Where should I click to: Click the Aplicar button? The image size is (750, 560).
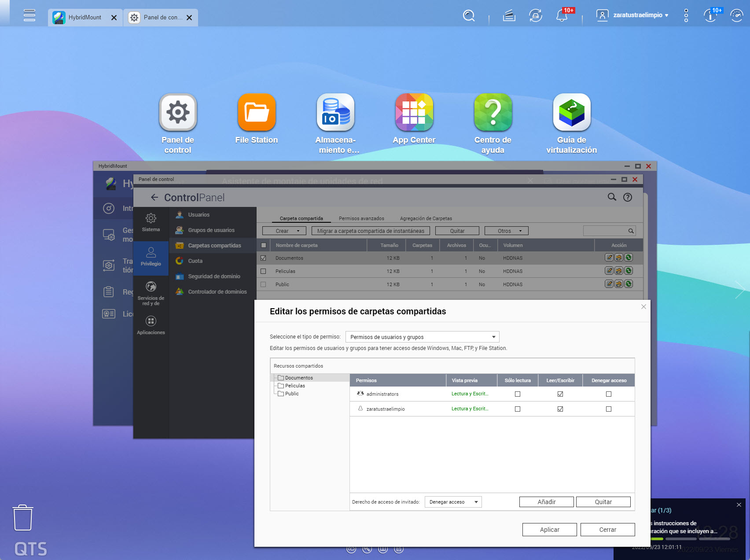point(549,530)
